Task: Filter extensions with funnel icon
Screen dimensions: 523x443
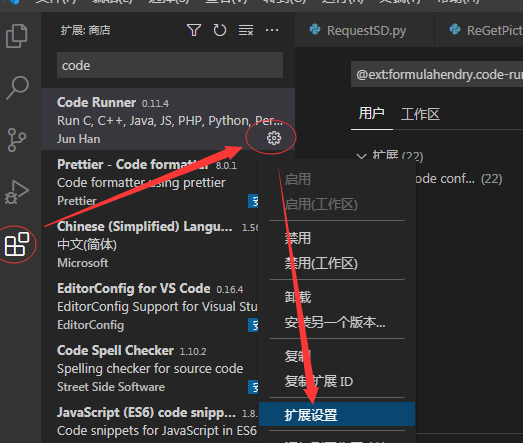Action: click(x=194, y=30)
